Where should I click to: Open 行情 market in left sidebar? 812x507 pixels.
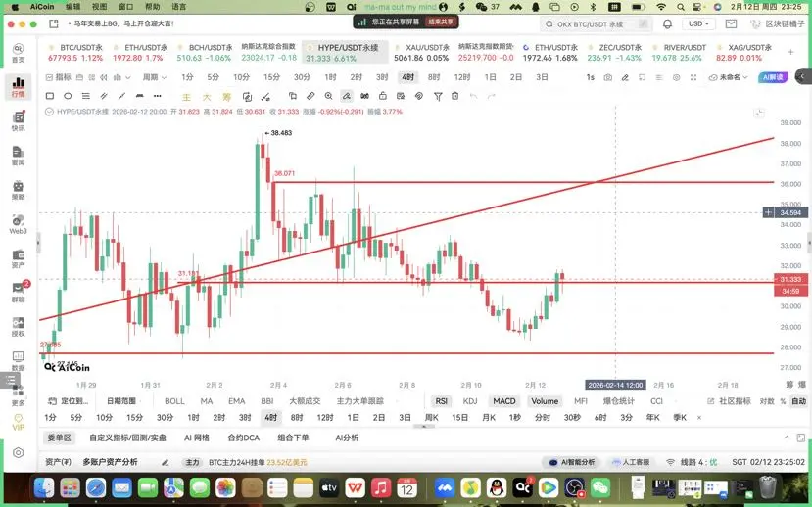point(19,87)
